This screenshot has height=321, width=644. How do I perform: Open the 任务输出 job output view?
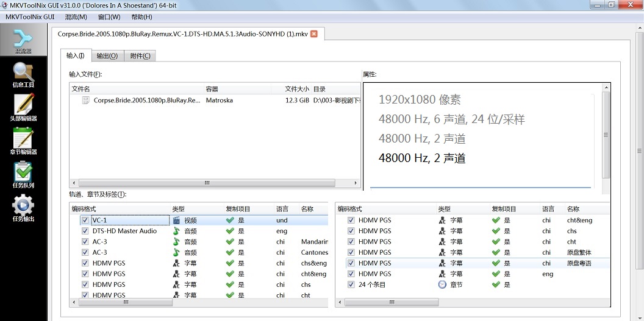coord(23,208)
